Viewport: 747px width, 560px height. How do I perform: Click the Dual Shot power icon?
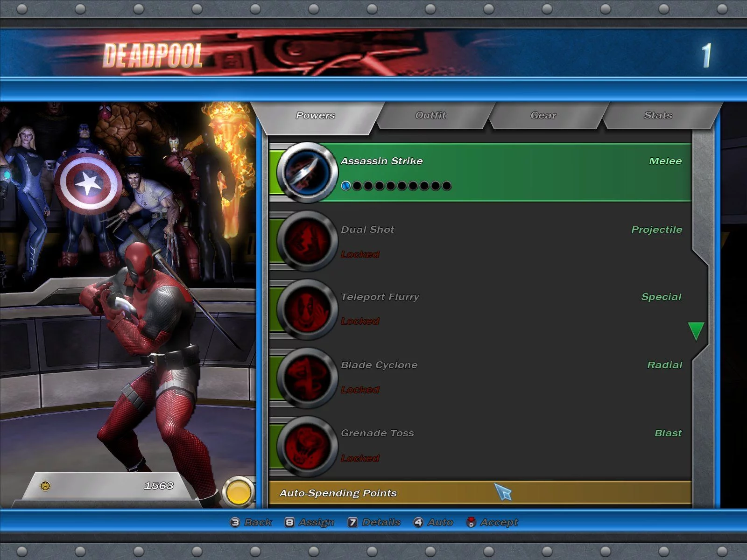307,241
